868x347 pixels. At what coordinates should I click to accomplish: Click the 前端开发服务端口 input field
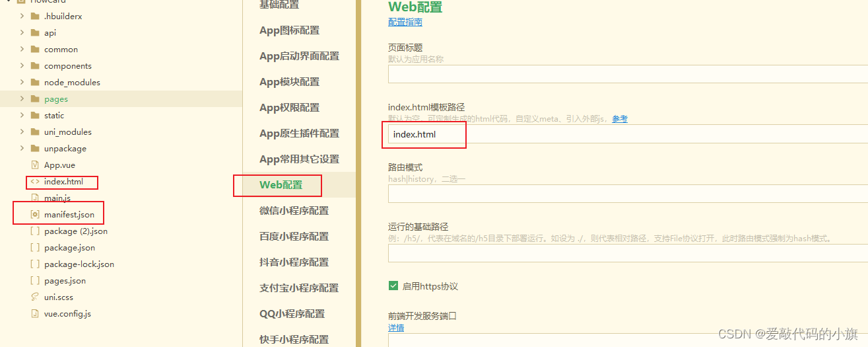click(628, 340)
